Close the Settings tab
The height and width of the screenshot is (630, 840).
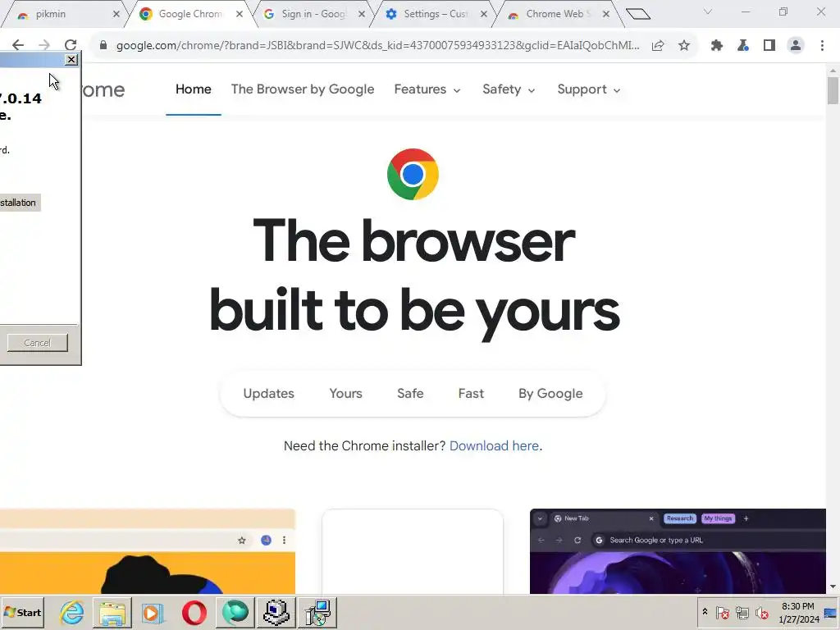point(484,15)
